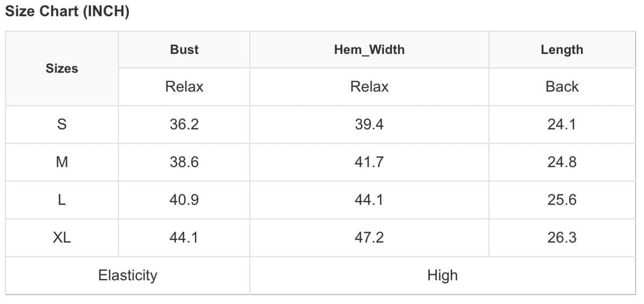Select the 25.6 length value
Screen dimensions: 644x304
[562, 200]
